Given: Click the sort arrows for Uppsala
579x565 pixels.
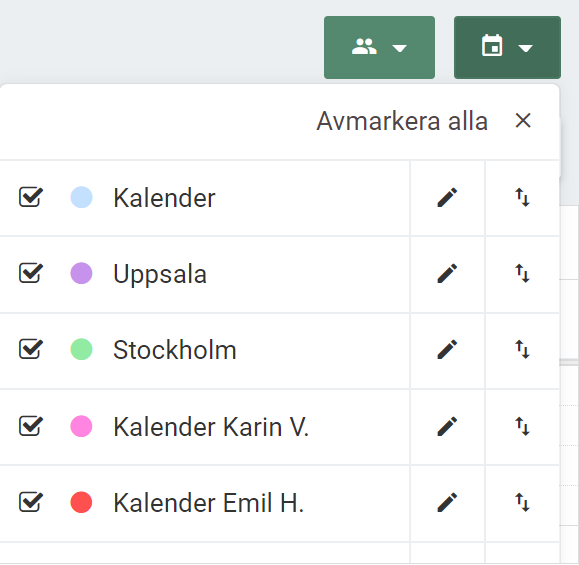Looking at the screenshot, I should pyautogui.click(x=523, y=274).
